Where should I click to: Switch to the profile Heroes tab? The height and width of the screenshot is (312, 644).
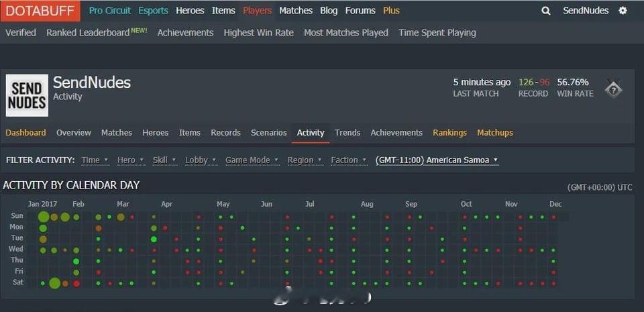(x=155, y=133)
